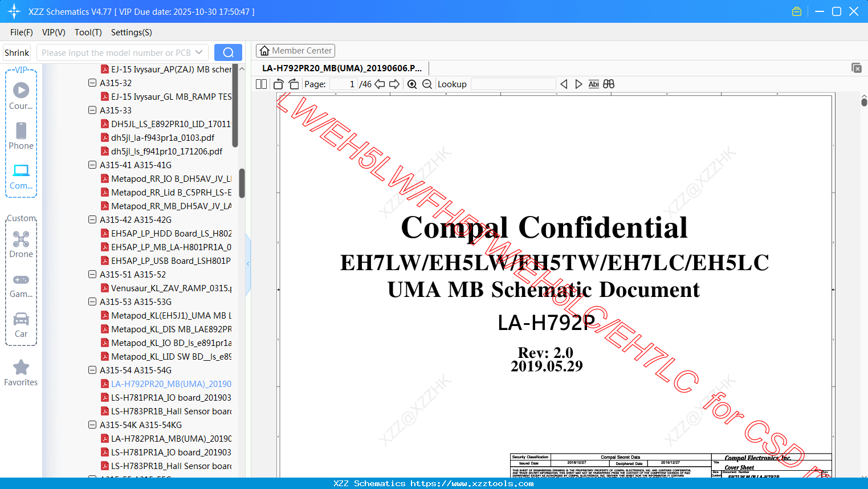The image size is (868, 489).
Task: Open the Settings(S) menu
Action: coord(132,32)
